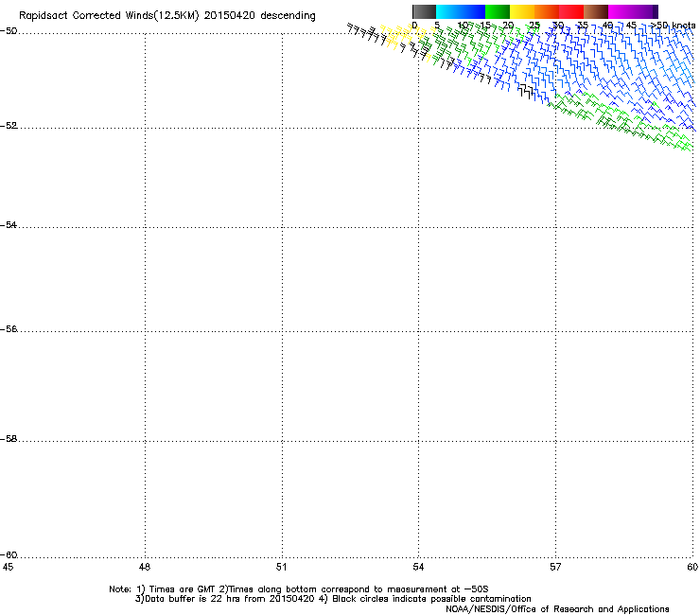The height and width of the screenshot is (615, 700).
Task: Click the longitude label '48'
Action: point(145,567)
